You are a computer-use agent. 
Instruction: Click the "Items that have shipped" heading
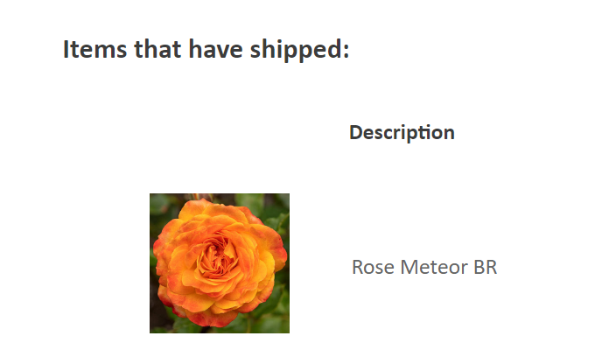coord(206,49)
